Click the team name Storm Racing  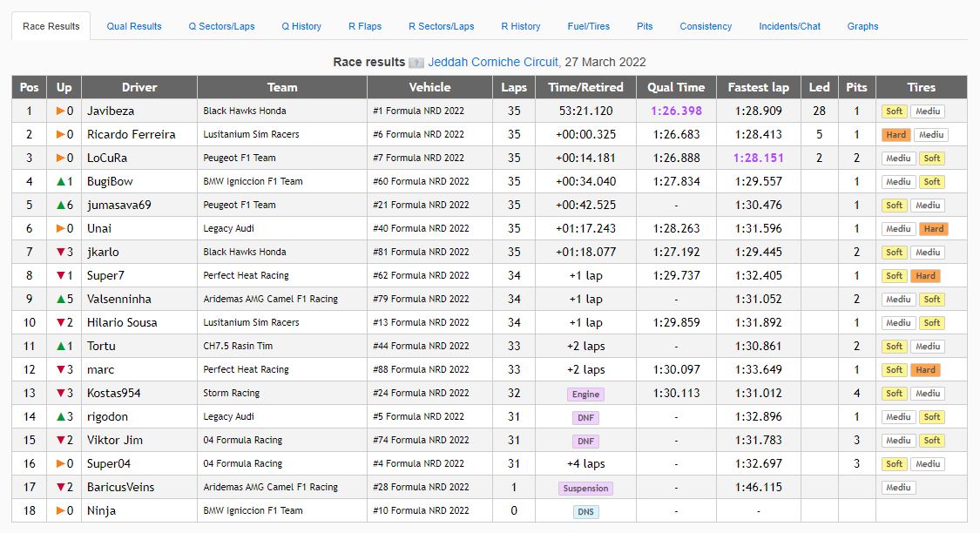click(x=231, y=393)
